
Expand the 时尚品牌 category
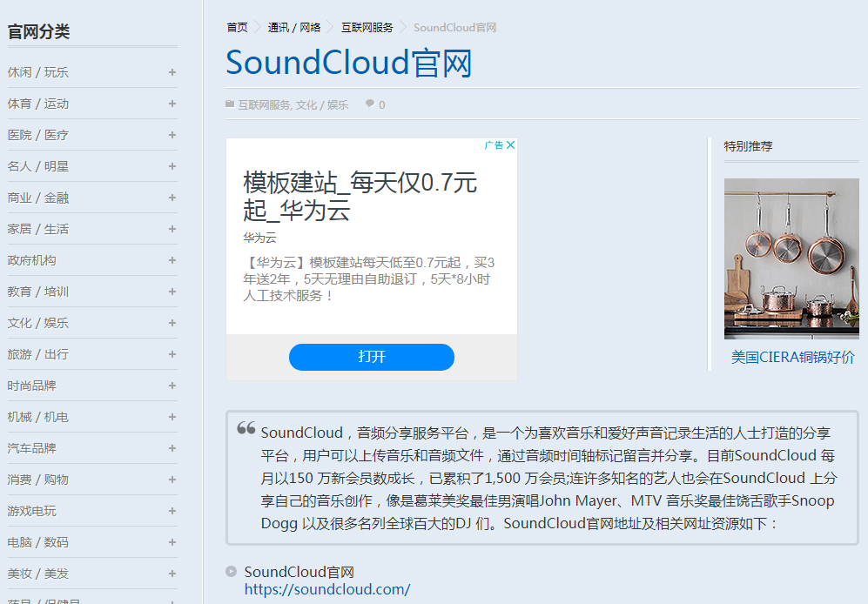point(172,386)
